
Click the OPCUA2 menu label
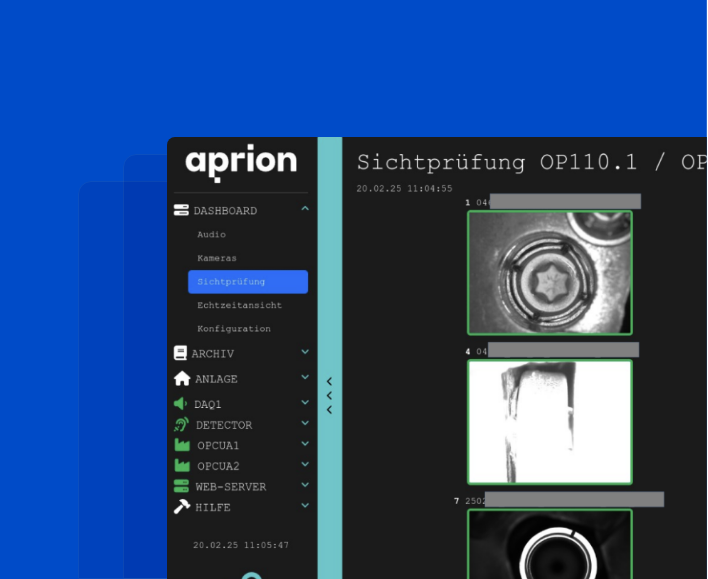(218, 466)
